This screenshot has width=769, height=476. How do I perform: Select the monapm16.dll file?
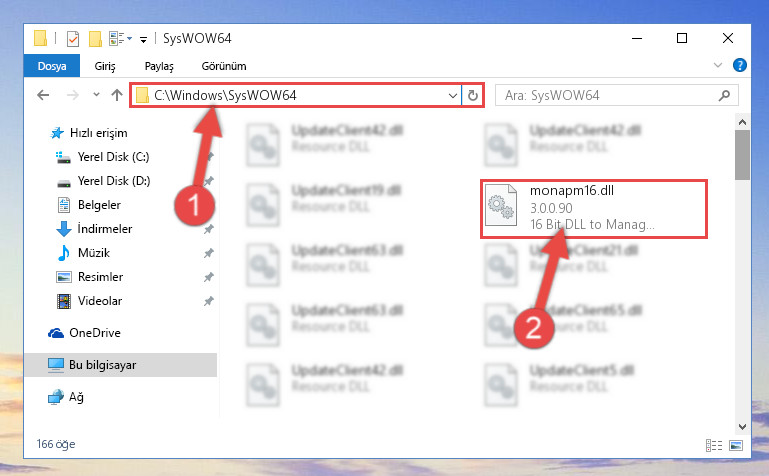pos(593,209)
